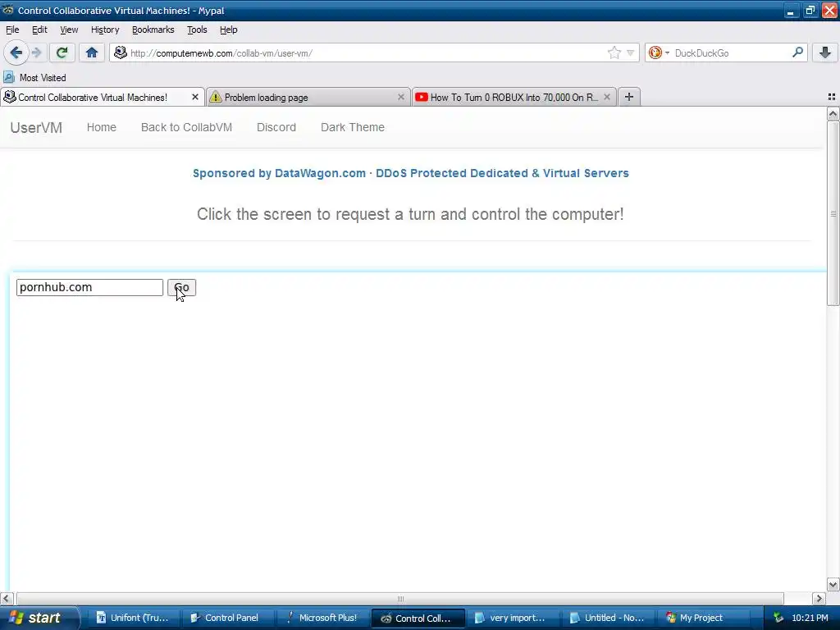Click the Control Coll... taskbar button

coord(418,618)
